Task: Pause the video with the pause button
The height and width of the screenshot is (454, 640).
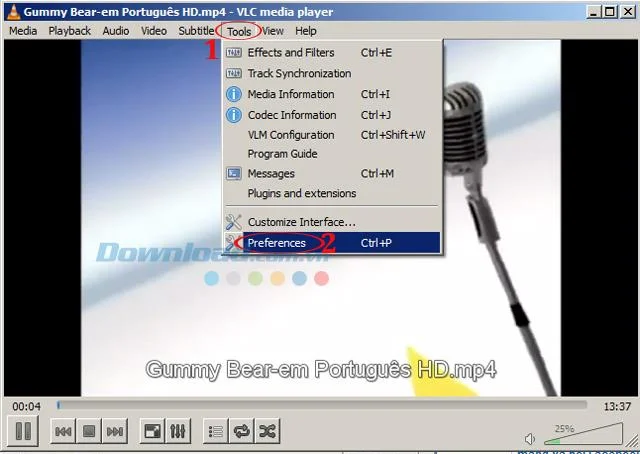Action: (x=23, y=431)
